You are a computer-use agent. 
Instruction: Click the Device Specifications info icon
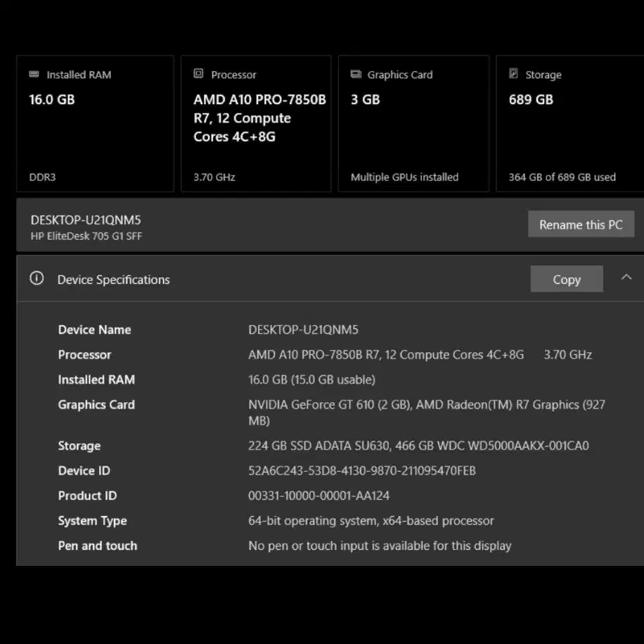pos(37,278)
